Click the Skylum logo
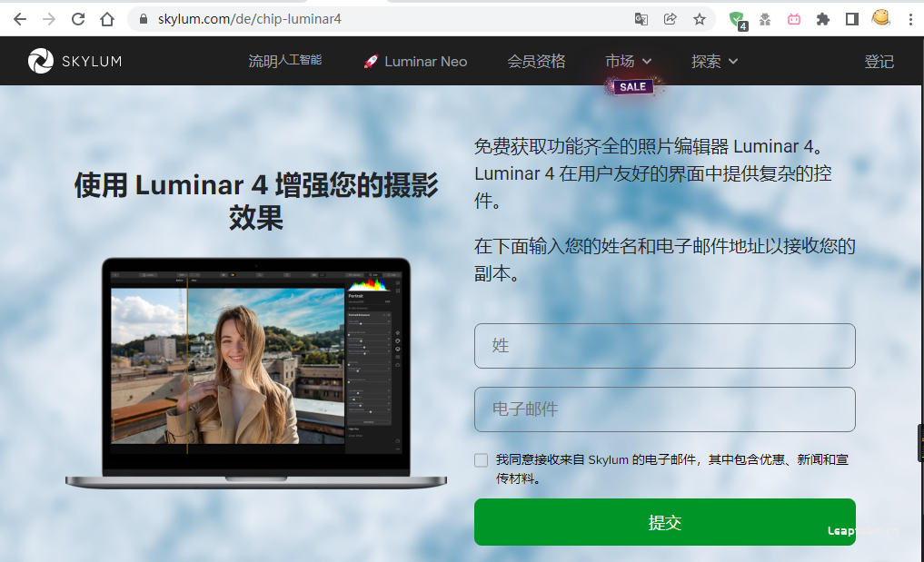 coord(75,61)
